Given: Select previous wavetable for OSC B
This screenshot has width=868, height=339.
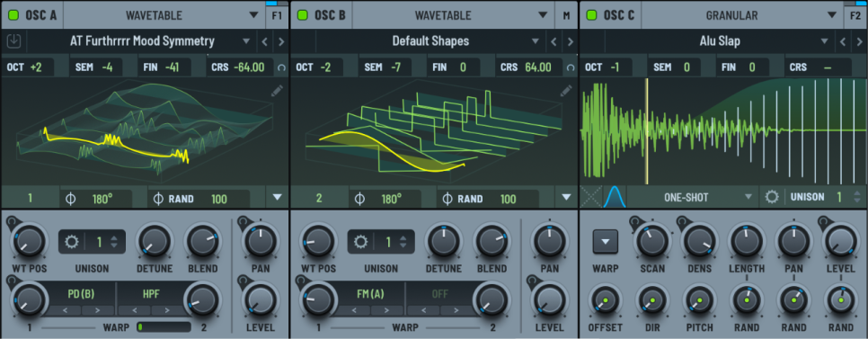Looking at the screenshot, I should tap(554, 41).
